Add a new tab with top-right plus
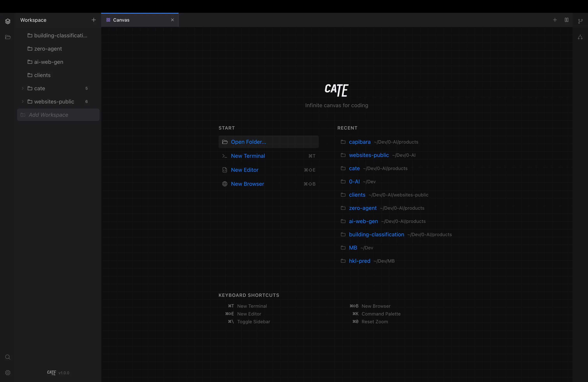Viewport: 588px width, 382px height. tap(555, 20)
